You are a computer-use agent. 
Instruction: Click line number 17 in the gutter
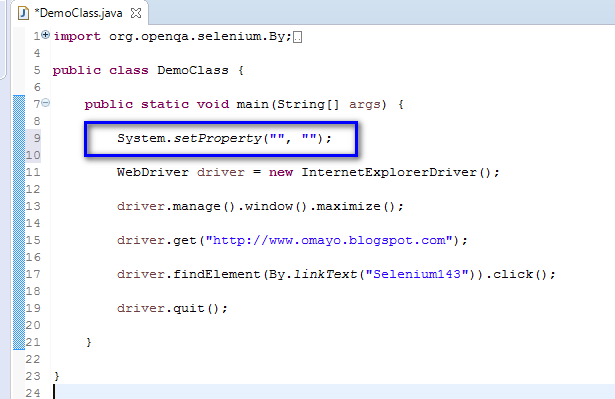point(33,274)
